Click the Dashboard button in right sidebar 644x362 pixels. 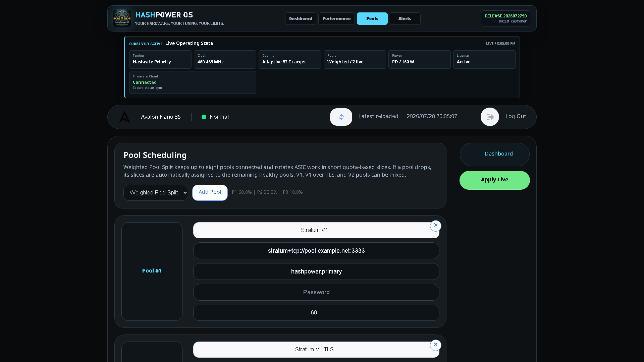(x=495, y=155)
